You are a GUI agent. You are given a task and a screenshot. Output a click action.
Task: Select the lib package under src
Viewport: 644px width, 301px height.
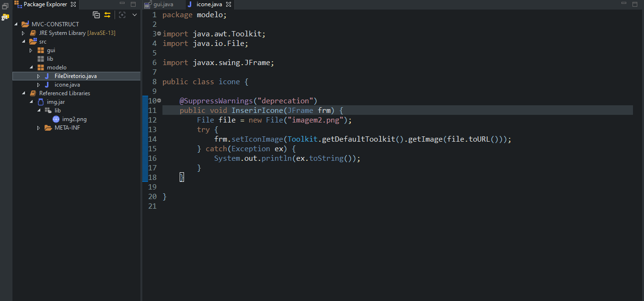tap(50, 59)
